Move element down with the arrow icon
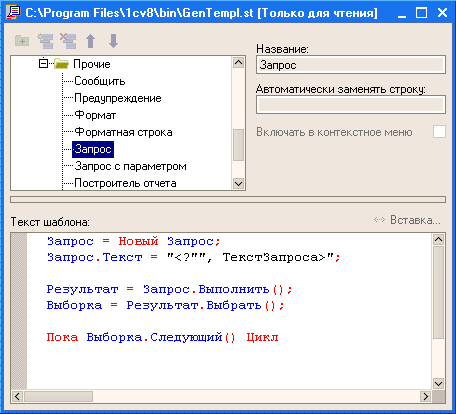456x414 pixels. [x=113, y=41]
